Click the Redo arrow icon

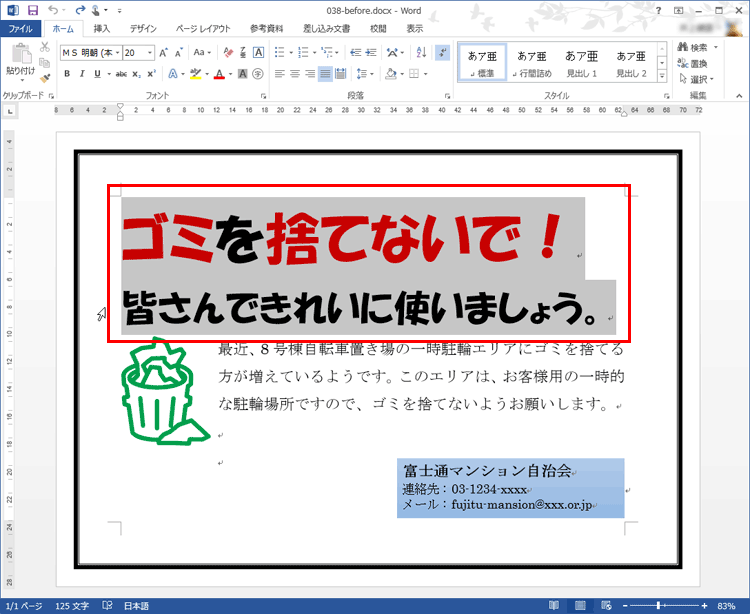tap(80, 10)
